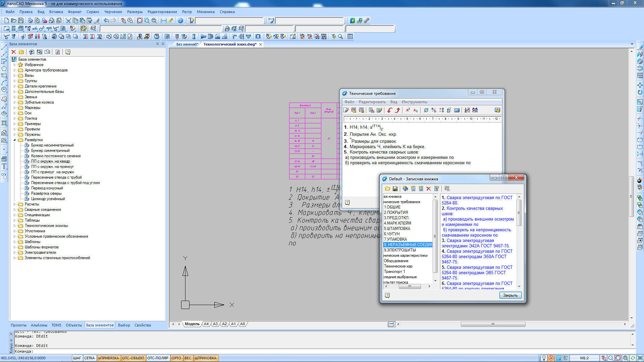Toggle ШТРИХОВКА hatch display
This screenshot has width=644, height=362.
coord(206,358)
